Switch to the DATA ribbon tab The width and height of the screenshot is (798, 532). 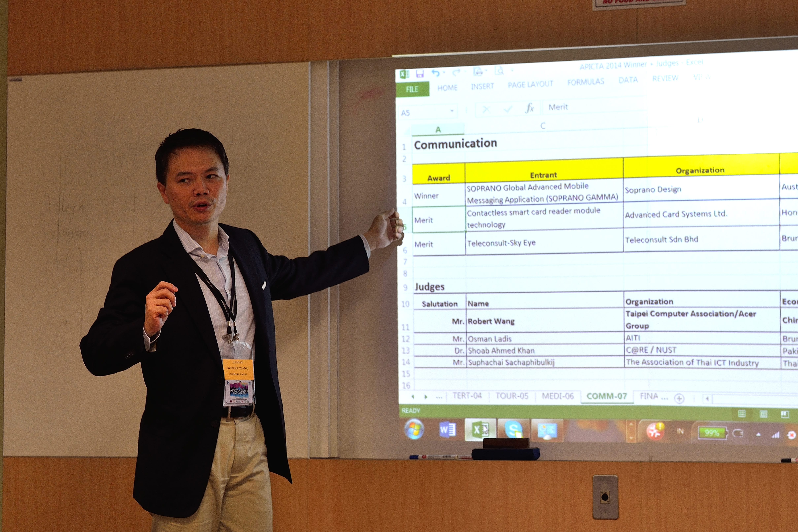pos(628,80)
